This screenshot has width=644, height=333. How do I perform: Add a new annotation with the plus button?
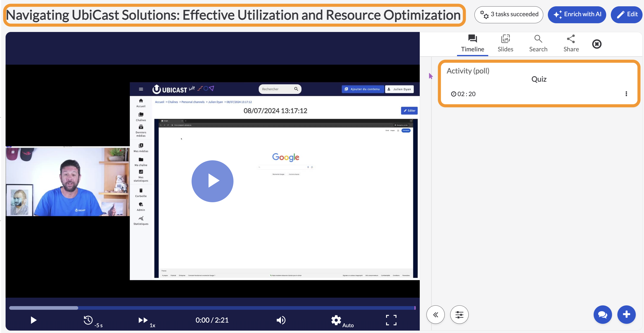click(626, 315)
